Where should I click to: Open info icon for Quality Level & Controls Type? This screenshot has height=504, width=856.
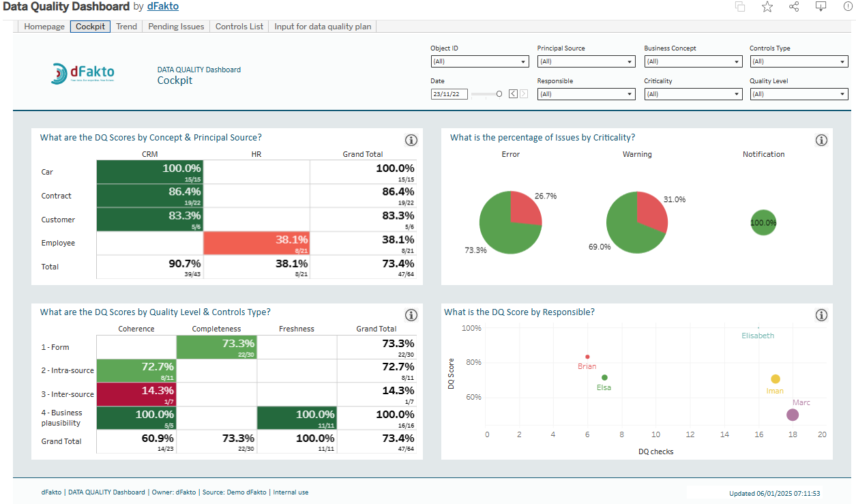(411, 314)
